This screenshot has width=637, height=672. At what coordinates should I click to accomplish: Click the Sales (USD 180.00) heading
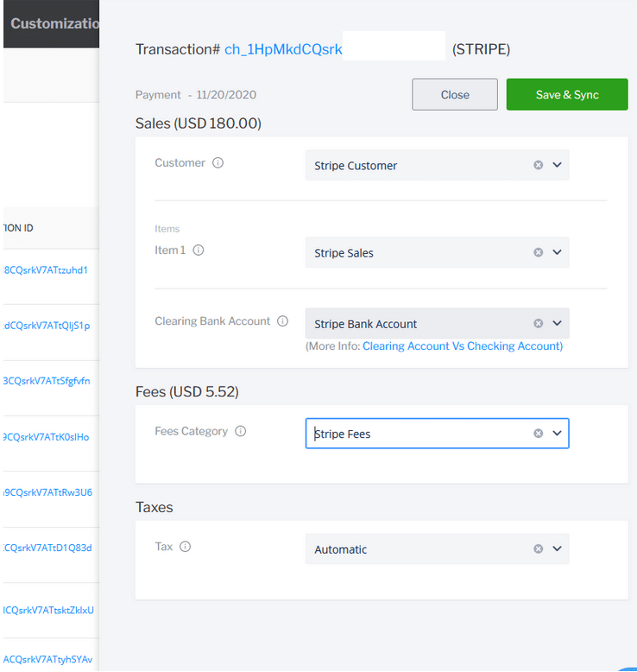coord(199,124)
